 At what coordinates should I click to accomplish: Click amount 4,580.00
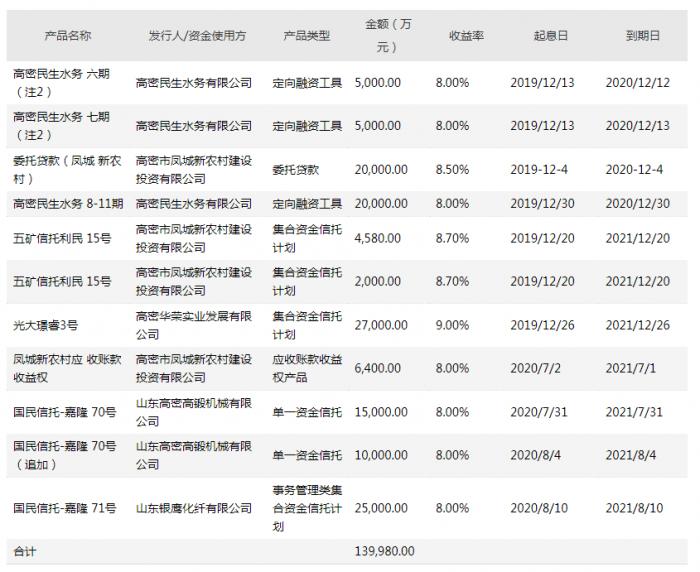tap(378, 238)
